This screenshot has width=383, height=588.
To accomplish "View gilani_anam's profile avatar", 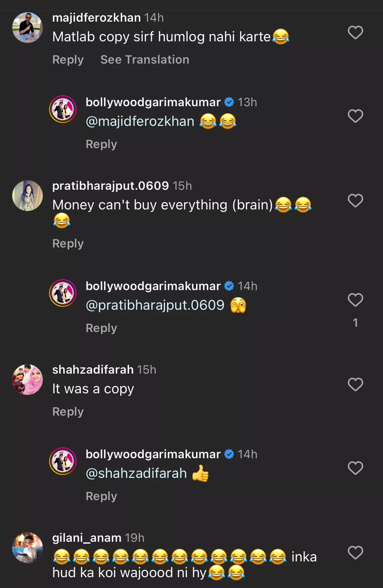I will tap(27, 548).
